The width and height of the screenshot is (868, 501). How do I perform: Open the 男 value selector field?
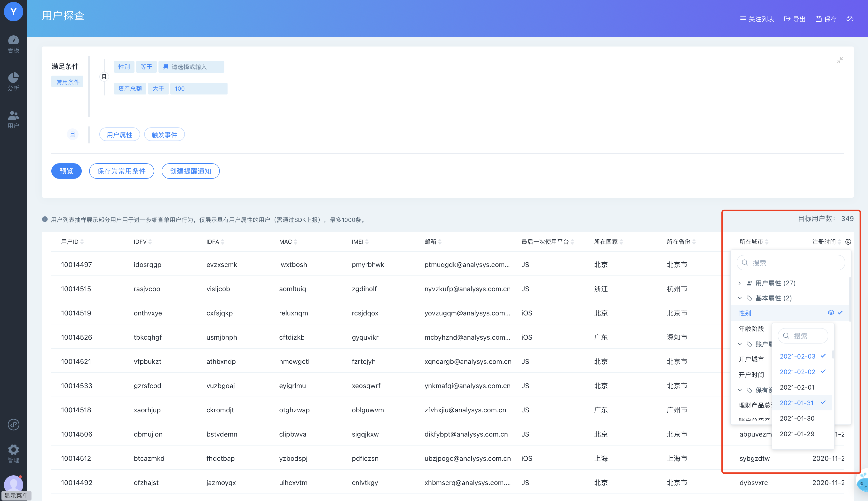pos(191,67)
